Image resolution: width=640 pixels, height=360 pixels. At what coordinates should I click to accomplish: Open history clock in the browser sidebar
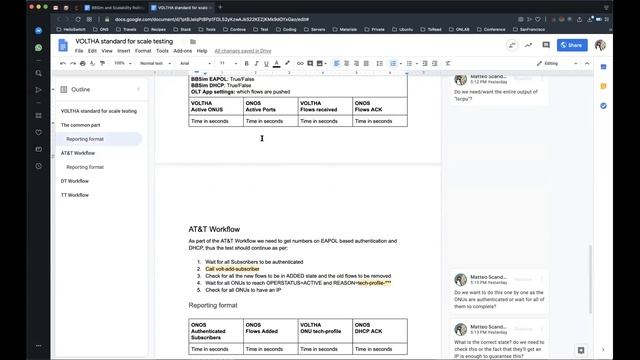pyautogui.click(x=38, y=166)
